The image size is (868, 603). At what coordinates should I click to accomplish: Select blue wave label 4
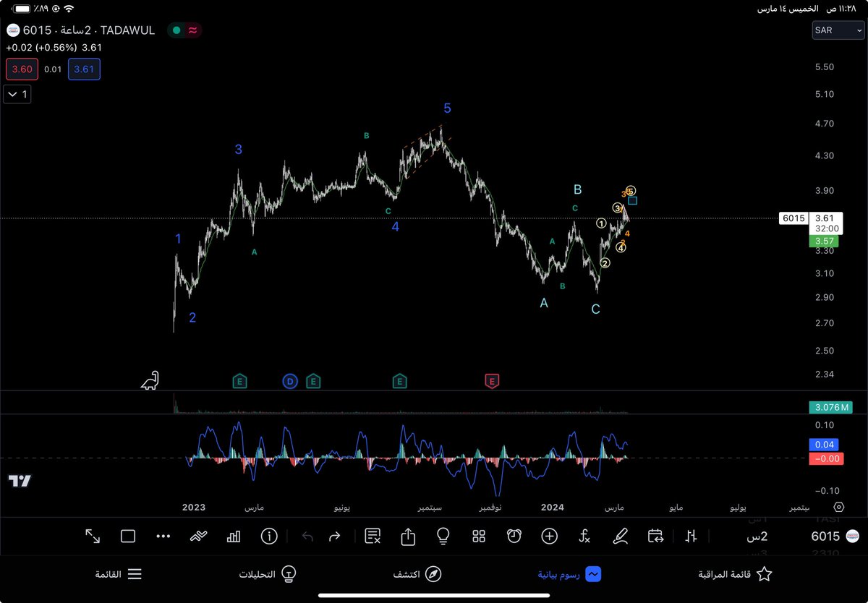click(x=396, y=226)
